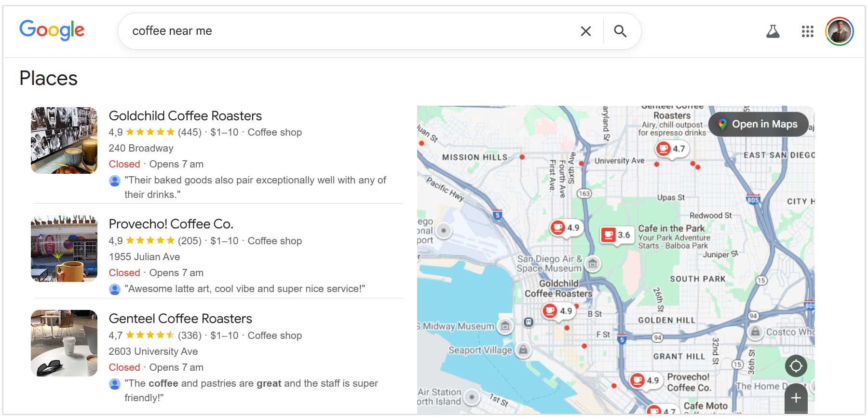Click the magnifying glass search icon
The width and height of the screenshot is (868, 420).
(620, 31)
